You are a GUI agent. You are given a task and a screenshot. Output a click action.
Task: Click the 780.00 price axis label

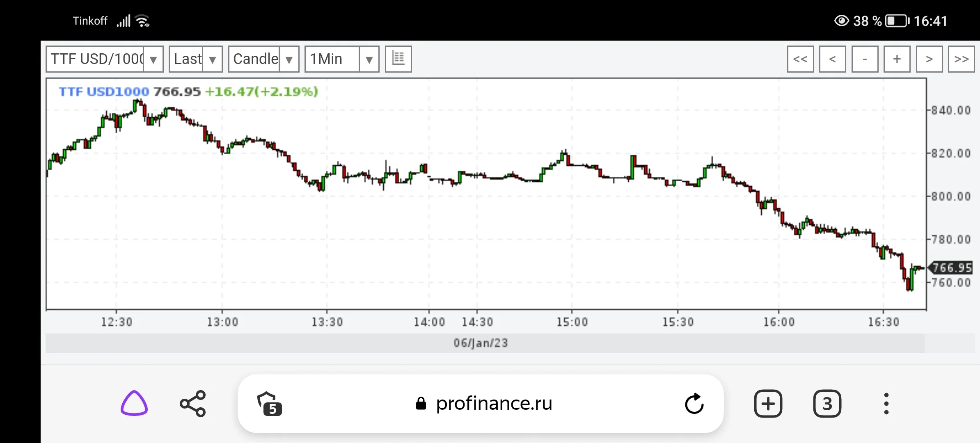[x=951, y=240]
